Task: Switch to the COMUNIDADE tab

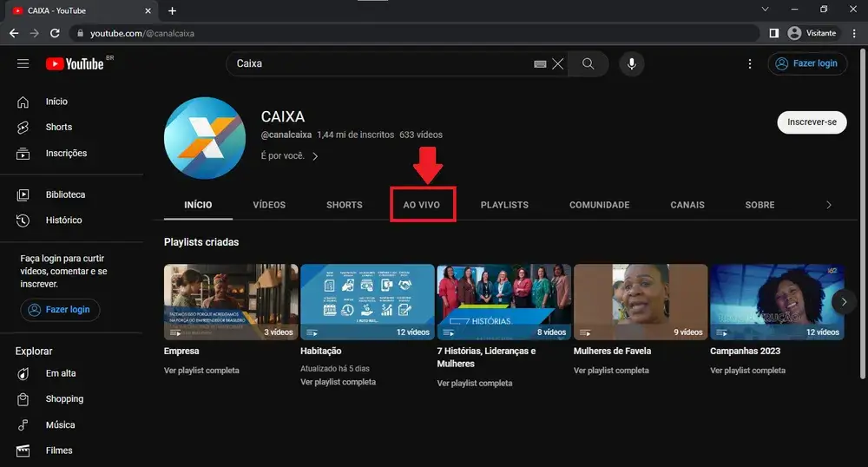Action: (x=600, y=205)
